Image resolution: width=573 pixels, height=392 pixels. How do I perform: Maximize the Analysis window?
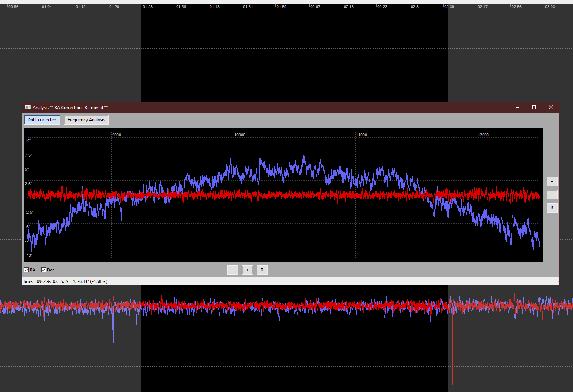tap(534, 107)
